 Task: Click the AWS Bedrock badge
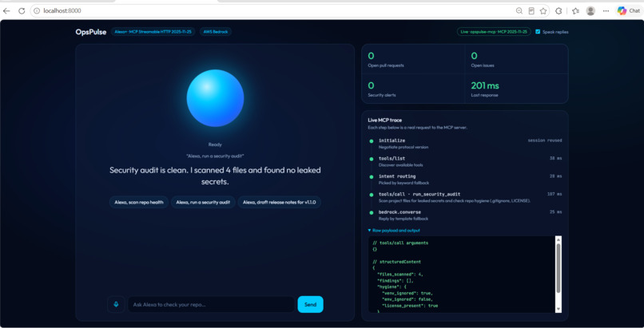point(216,32)
